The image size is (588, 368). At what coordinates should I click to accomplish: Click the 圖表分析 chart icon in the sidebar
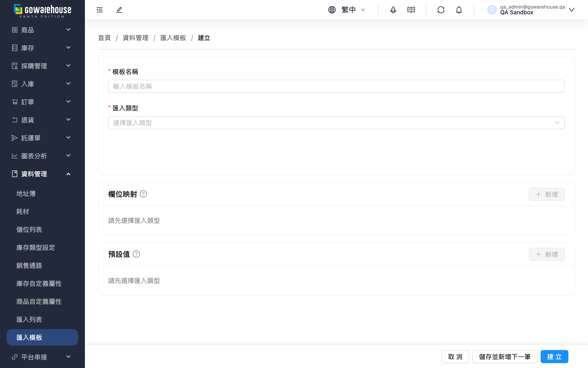click(x=14, y=156)
